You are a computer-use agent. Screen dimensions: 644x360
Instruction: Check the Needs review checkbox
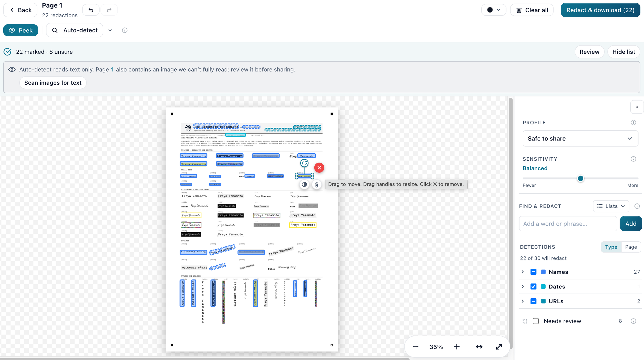coord(536,321)
